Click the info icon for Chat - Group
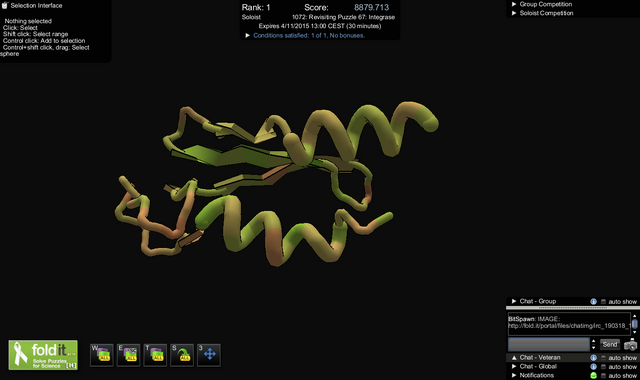Screen dimensions: 640x380 pos(593,301)
